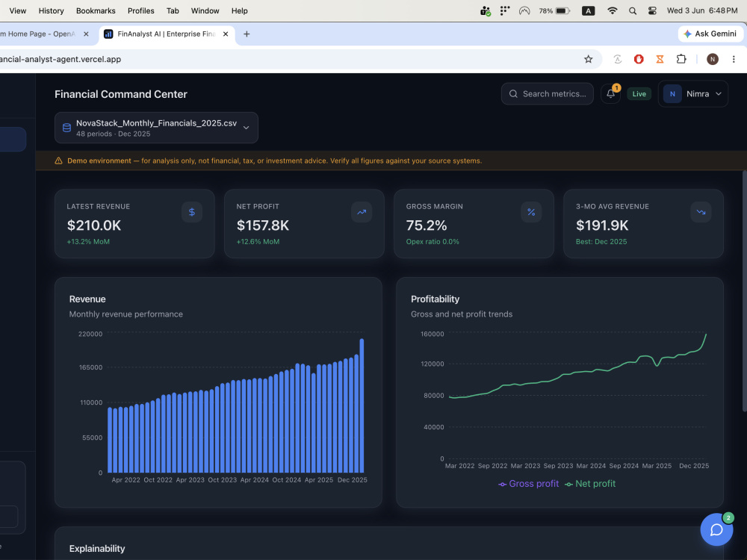Open the Window menu

[x=205, y=10]
